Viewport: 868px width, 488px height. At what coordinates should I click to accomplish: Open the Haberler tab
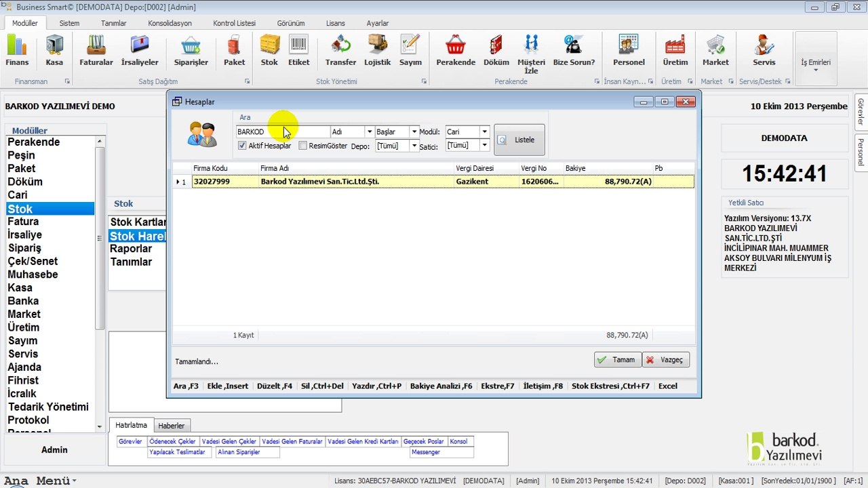click(x=171, y=426)
